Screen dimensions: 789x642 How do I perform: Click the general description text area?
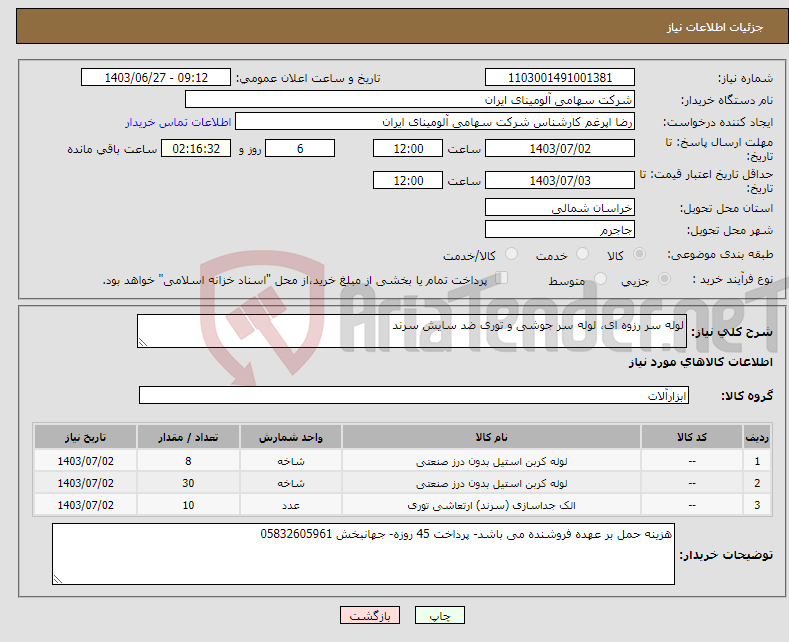tap(412, 331)
